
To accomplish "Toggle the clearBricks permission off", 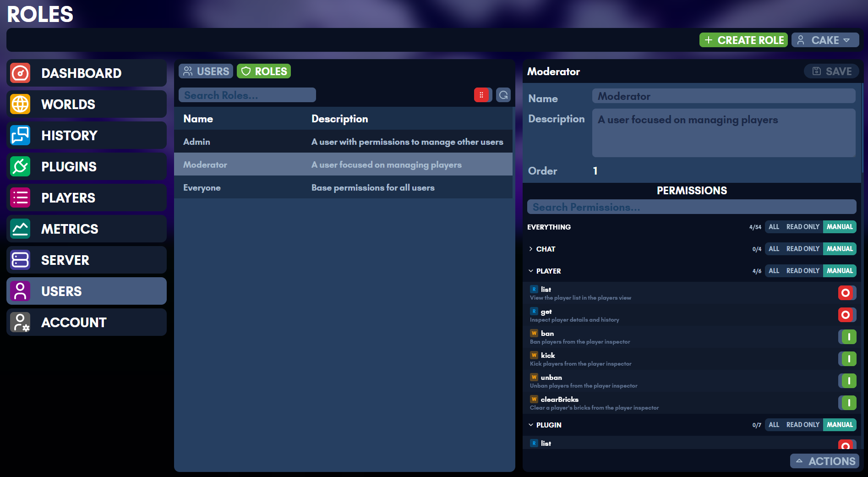I will pos(847,403).
